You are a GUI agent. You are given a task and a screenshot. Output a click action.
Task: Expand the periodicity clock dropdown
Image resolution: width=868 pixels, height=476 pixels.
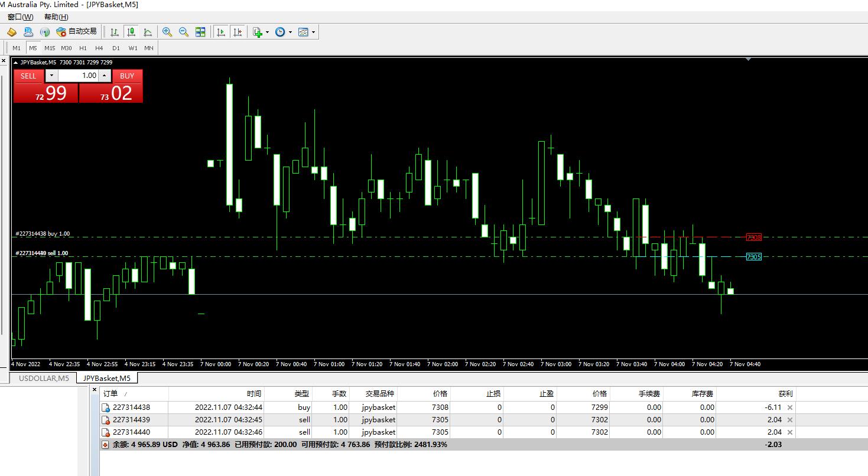[x=290, y=32]
